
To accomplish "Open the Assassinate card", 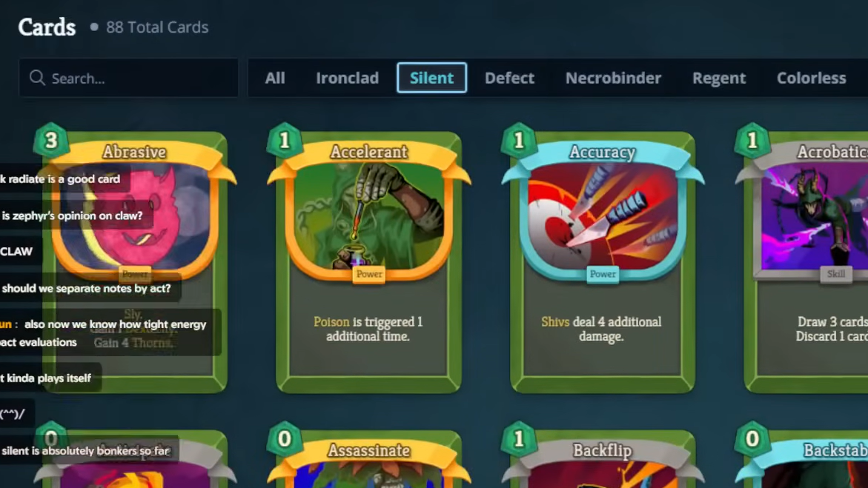I will coord(368,459).
